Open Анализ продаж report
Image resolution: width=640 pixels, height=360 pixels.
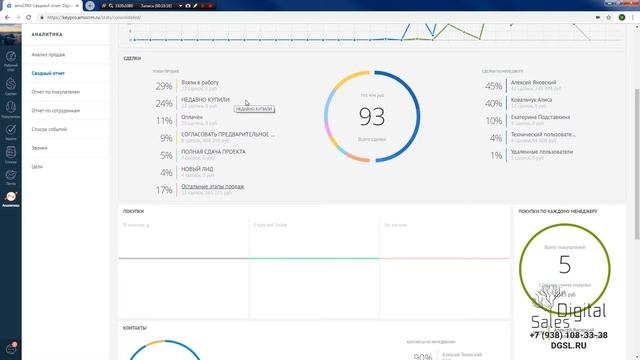(x=49, y=55)
